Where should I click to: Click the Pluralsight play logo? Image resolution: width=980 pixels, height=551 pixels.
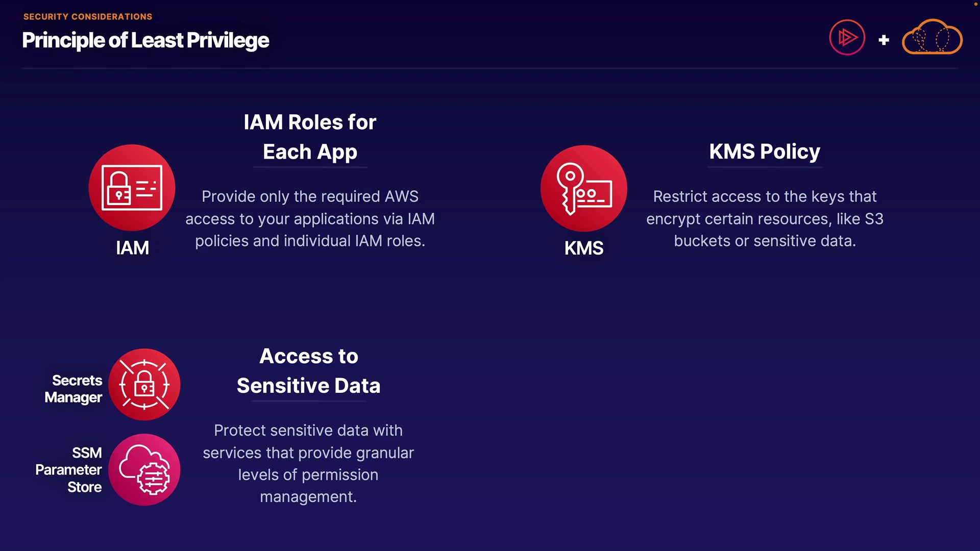(x=847, y=37)
